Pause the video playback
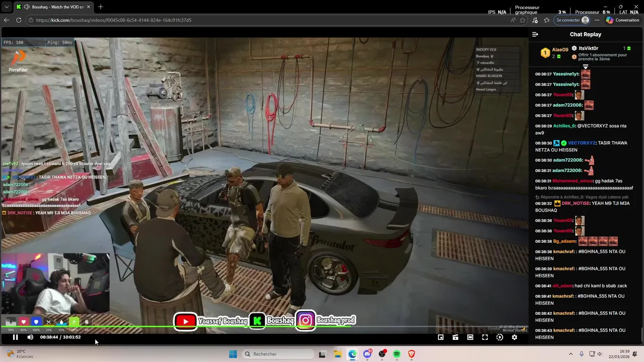 pyautogui.click(x=15, y=337)
